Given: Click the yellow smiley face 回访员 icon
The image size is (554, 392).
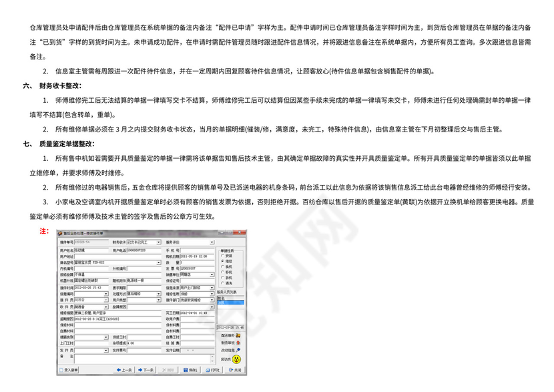Looking at the screenshot, I should click(236, 359).
